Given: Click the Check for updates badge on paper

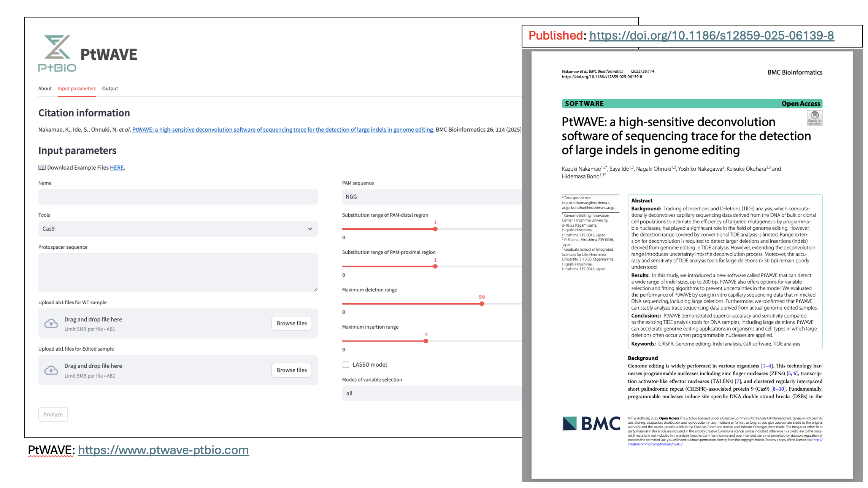Looking at the screenshot, I should coord(814,118).
